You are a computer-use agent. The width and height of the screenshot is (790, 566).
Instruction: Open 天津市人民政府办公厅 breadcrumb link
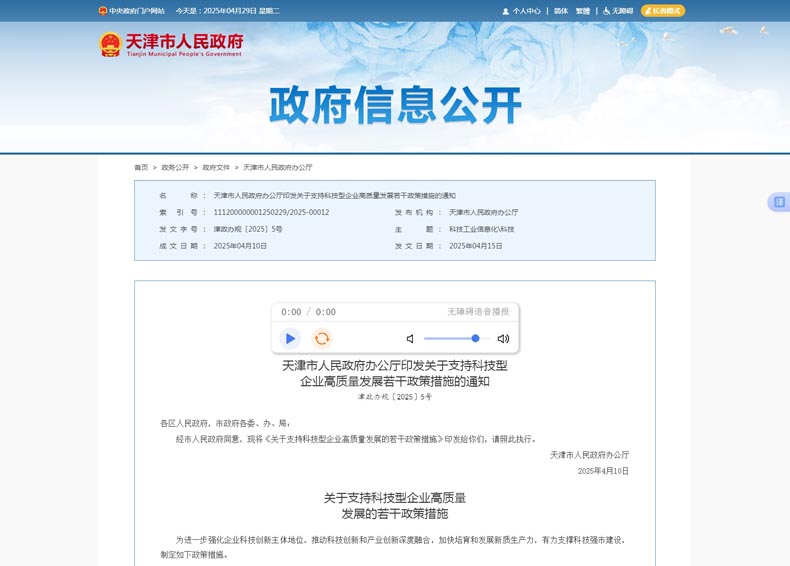coord(278,167)
